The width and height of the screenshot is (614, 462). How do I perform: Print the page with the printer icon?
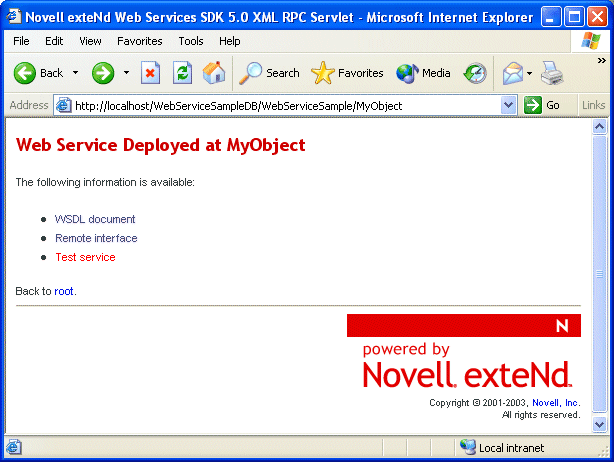[x=552, y=73]
